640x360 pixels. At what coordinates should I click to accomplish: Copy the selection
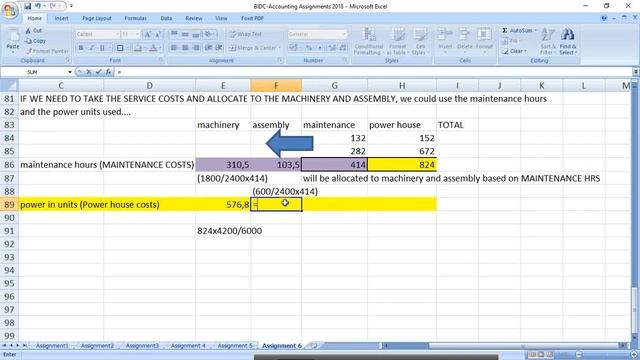point(35,41)
